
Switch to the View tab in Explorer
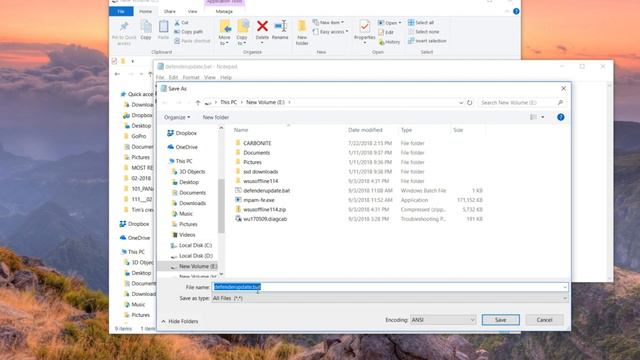click(192, 11)
